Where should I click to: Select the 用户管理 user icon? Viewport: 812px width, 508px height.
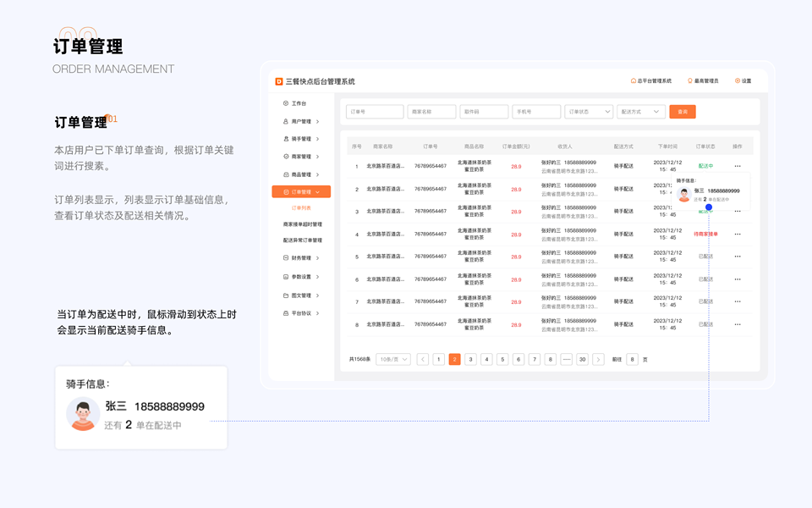pos(286,121)
